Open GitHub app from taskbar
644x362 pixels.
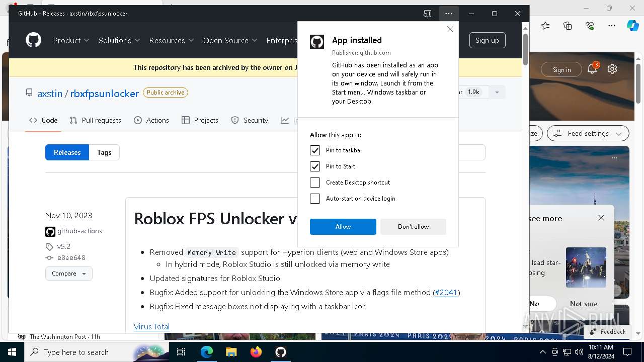point(280,352)
